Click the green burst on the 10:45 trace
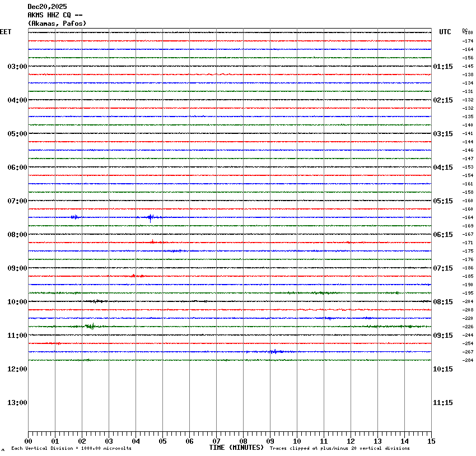Screen dimensions: 476x456 tap(90, 326)
